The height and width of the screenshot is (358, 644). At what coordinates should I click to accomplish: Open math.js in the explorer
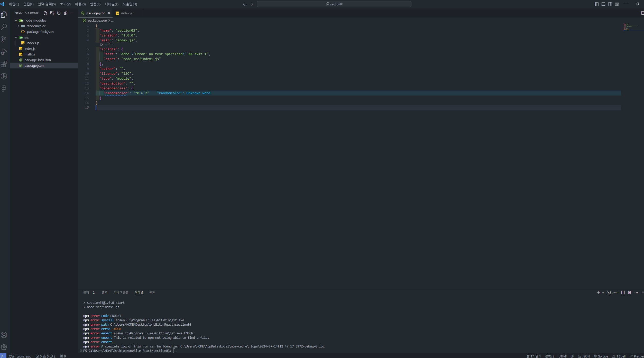coord(30,54)
